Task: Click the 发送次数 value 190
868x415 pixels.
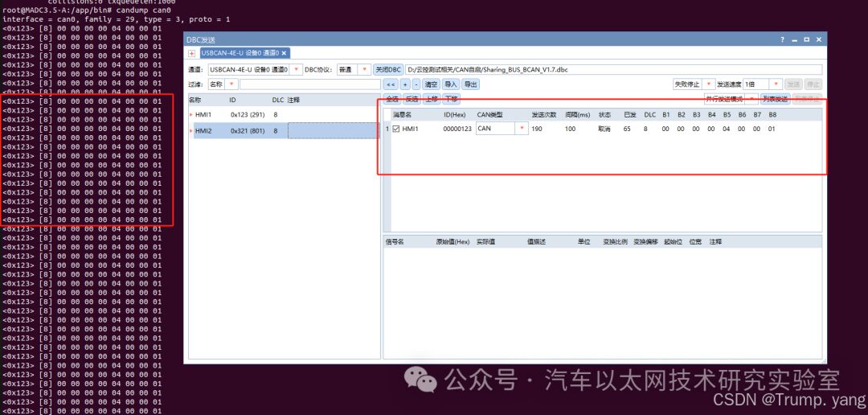Action: (x=536, y=129)
